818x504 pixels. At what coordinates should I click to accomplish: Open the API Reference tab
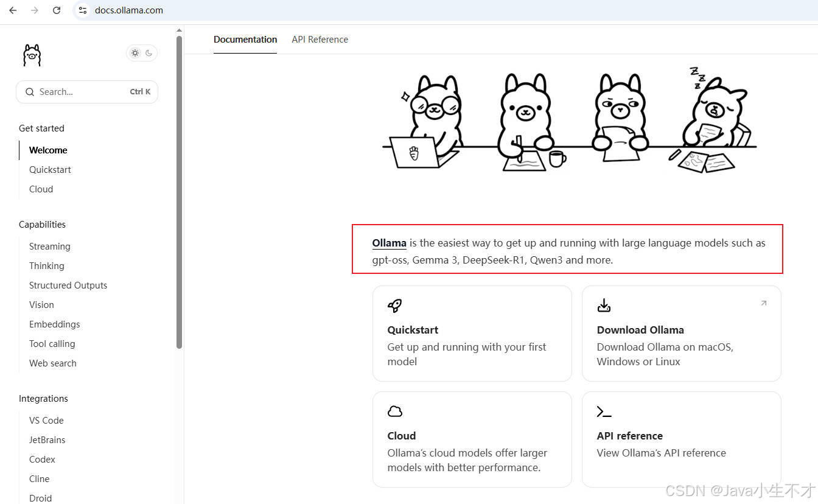click(x=320, y=40)
